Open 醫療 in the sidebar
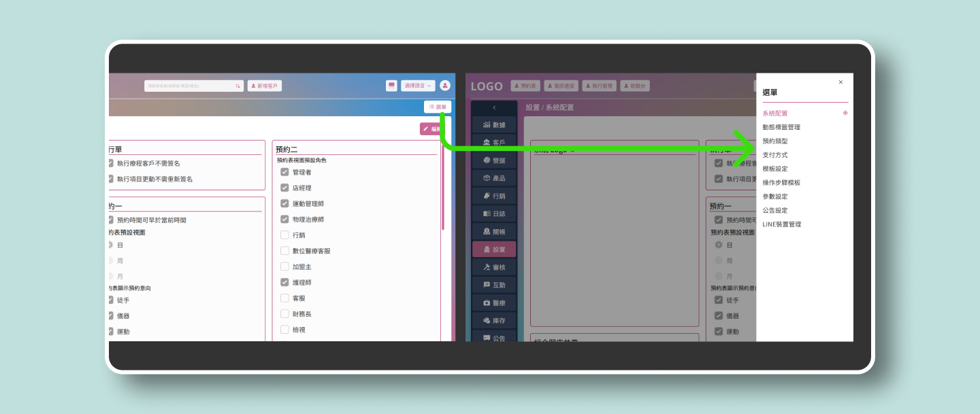 point(494,303)
